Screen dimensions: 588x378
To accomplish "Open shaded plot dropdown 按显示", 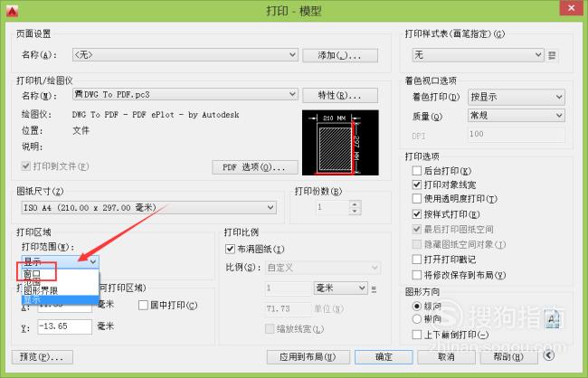I will [x=517, y=97].
